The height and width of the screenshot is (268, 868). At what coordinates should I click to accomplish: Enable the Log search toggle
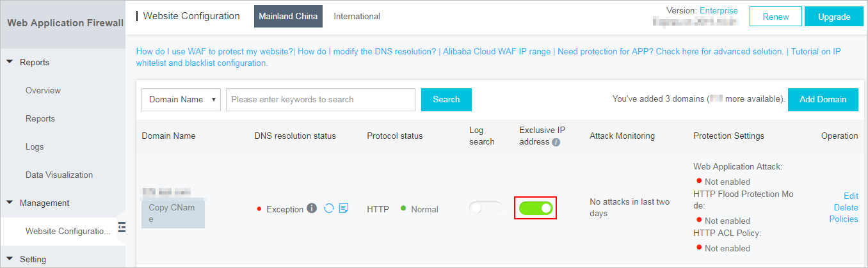point(485,209)
